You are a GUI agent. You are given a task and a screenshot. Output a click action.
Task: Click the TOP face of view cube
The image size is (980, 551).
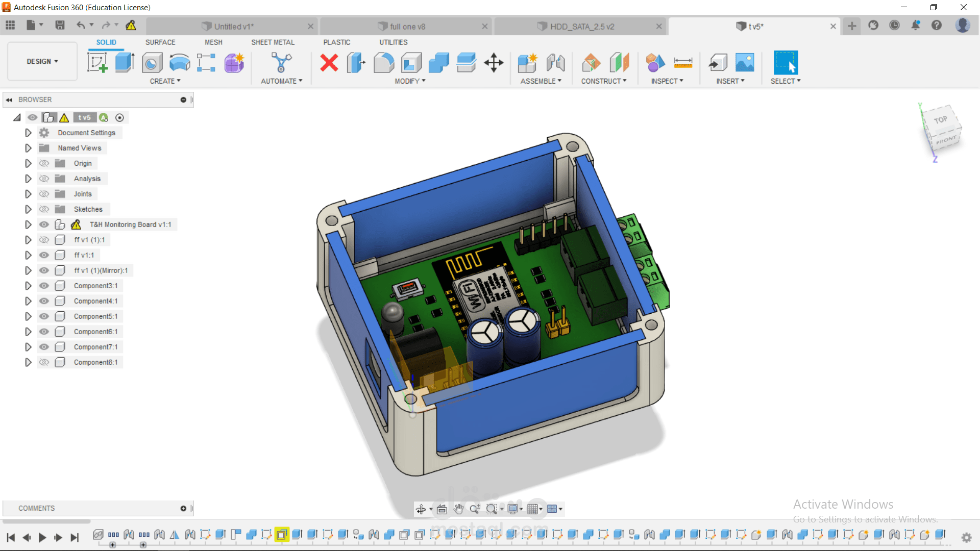point(940,119)
